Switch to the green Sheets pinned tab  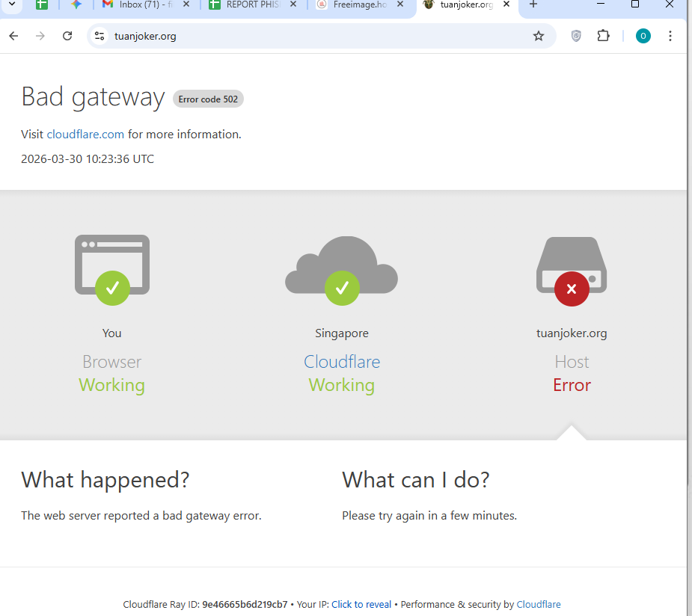click(42, 4)
